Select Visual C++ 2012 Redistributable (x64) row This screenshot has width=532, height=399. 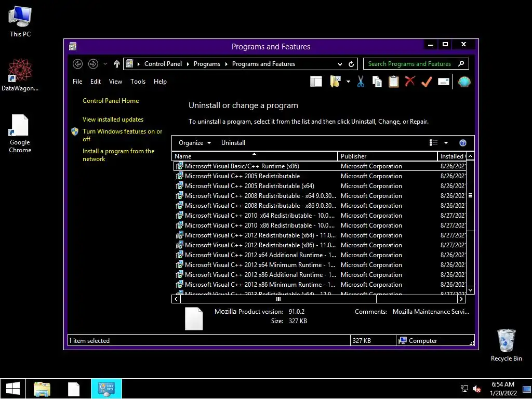pyautogui.click(x=320, y=235)
